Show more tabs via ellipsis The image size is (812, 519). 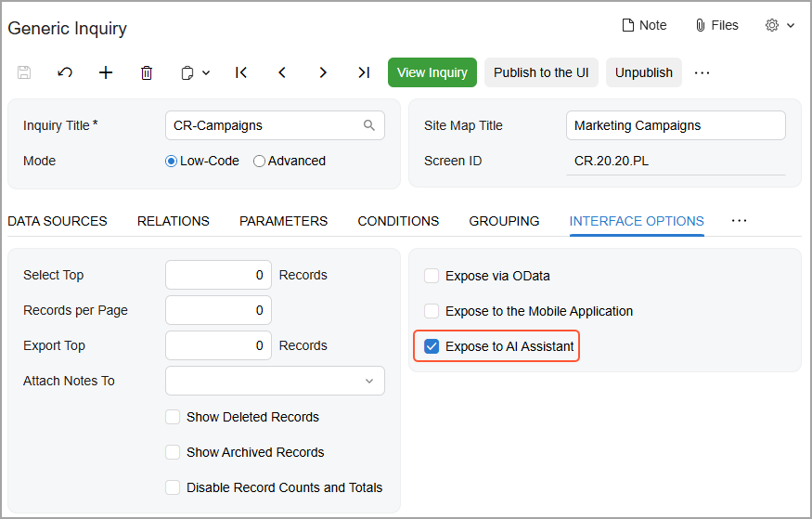pyautogui.click(x=739, y=221)
